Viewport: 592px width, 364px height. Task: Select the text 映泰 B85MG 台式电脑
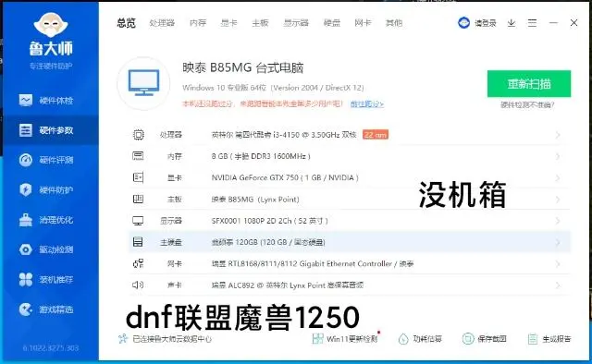(x=242, y=67)
